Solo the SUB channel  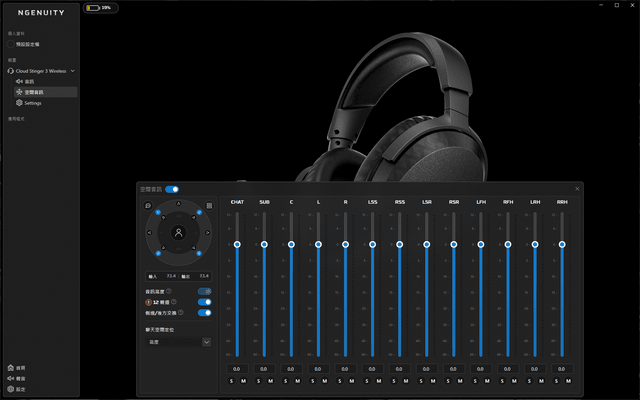point(258,381)
